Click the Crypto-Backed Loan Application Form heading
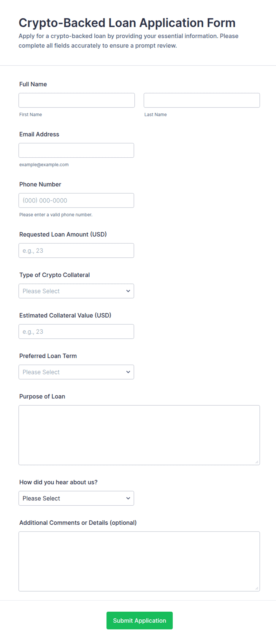276x644 pixels. click(x=127, y=23)
